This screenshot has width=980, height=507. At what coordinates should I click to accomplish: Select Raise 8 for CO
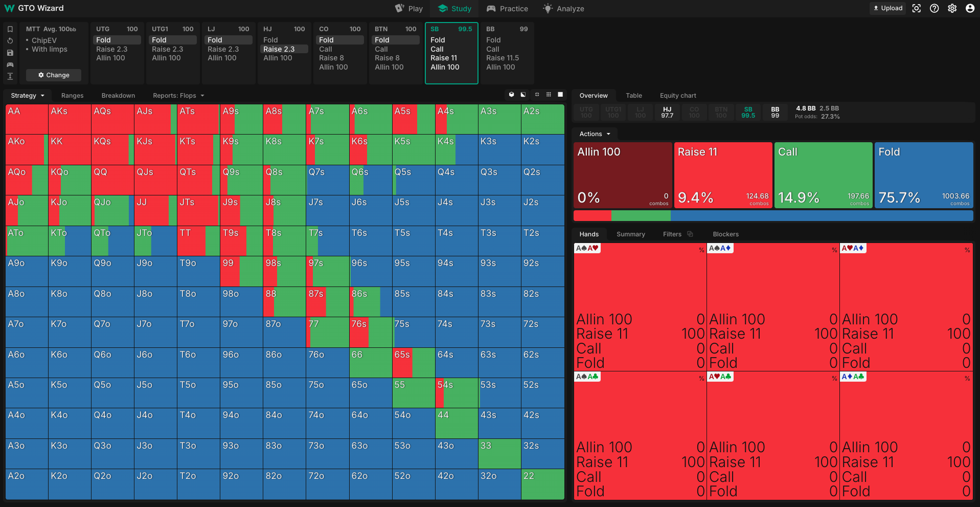click(x=340, y=58)
